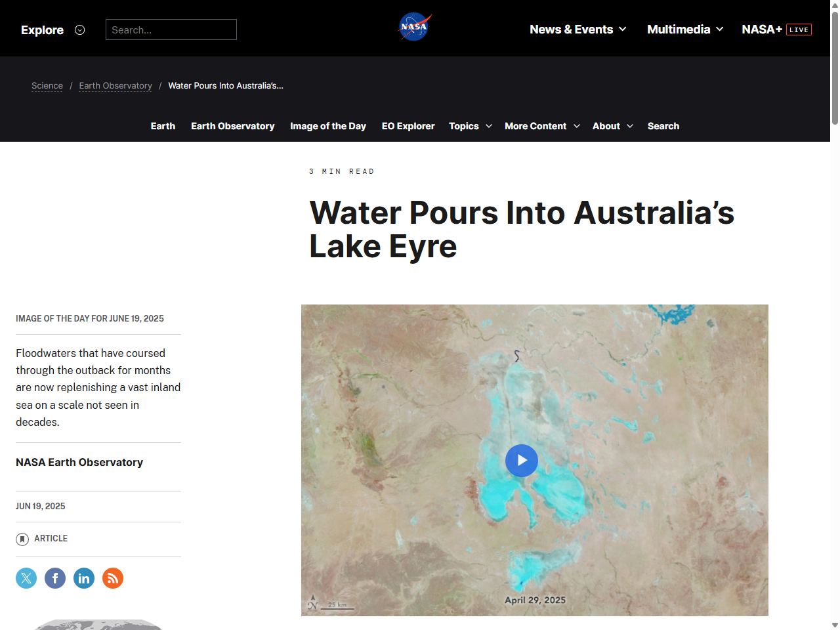Screen dimensions: 840x630
Task: Open the Explore menu circle chevron icon
Action: pyautogui.click(x=80, y=30)
